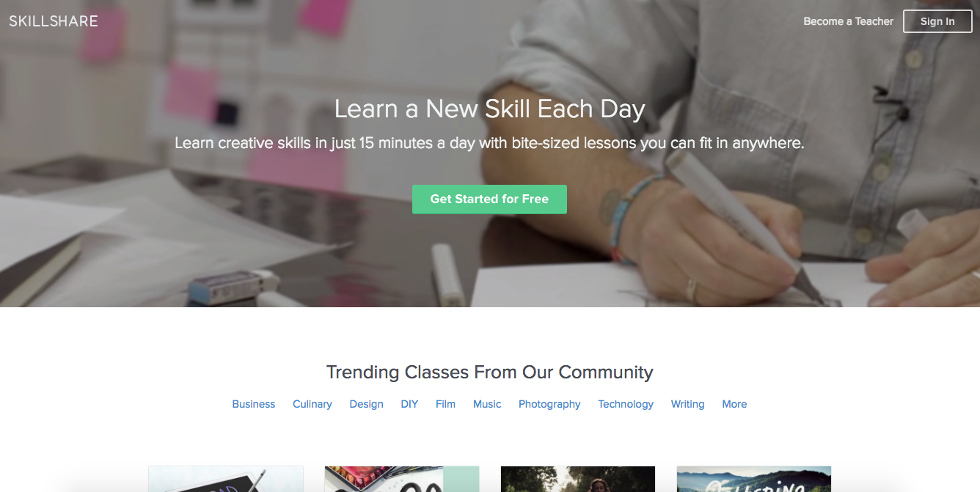Filter classes by Design

point(366,404)
